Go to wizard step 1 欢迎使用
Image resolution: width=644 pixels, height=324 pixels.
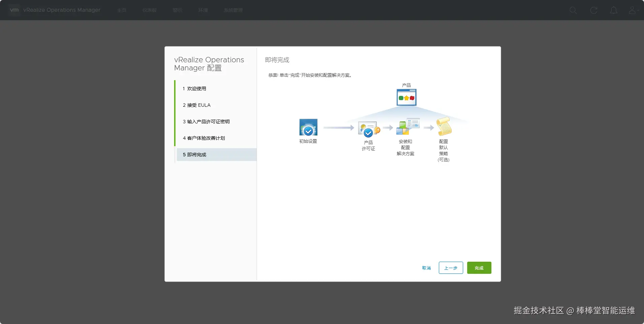pyautogui.click(x=216, y=89)
